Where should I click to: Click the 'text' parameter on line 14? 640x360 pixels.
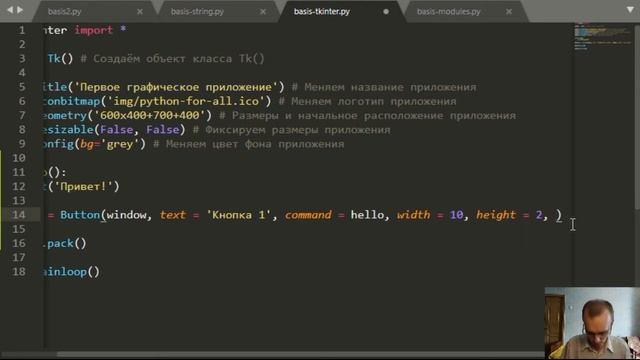point(172,215)
